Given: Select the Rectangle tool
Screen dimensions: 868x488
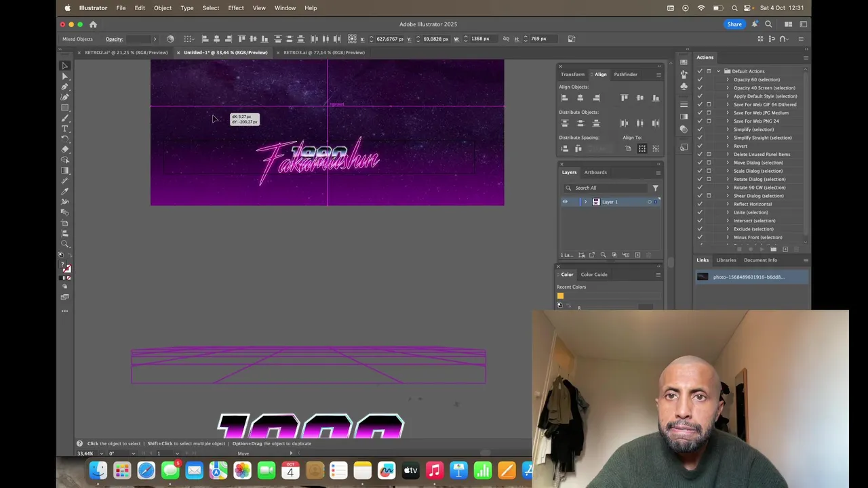Looking at the screenshot, I should pyautogui.click(x=65, y=108).
